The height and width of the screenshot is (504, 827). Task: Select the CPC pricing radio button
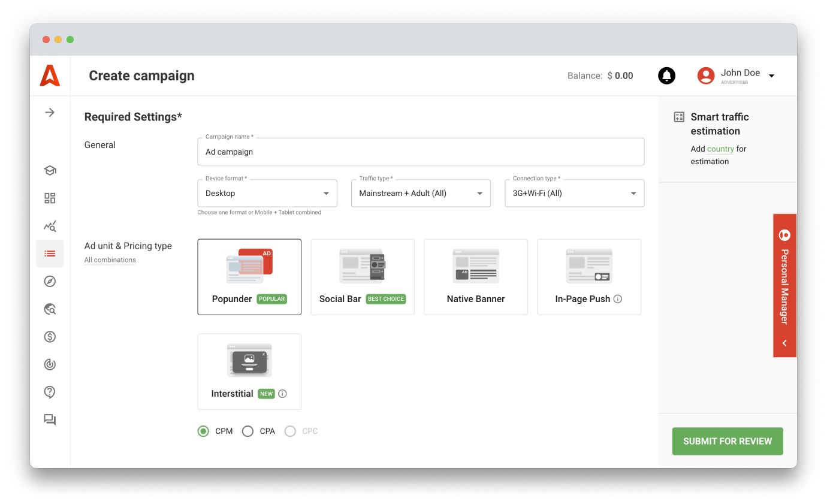click(290, 431)
